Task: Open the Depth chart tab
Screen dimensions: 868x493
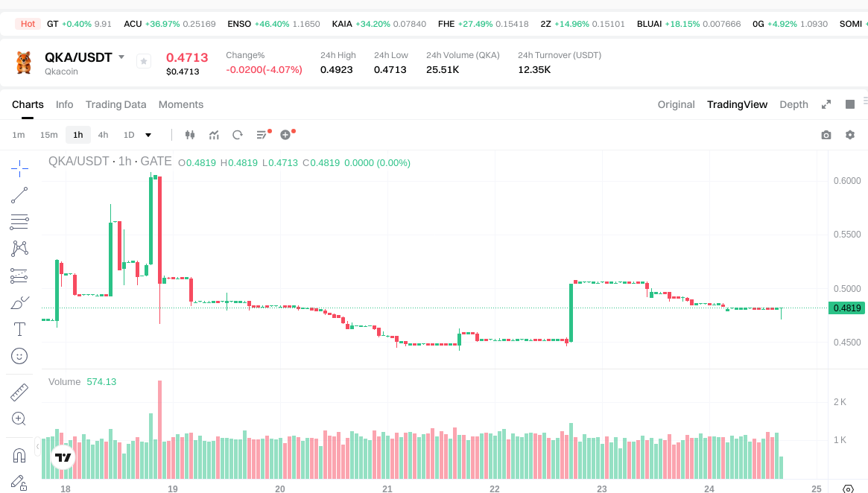Action: click(793, 104)
